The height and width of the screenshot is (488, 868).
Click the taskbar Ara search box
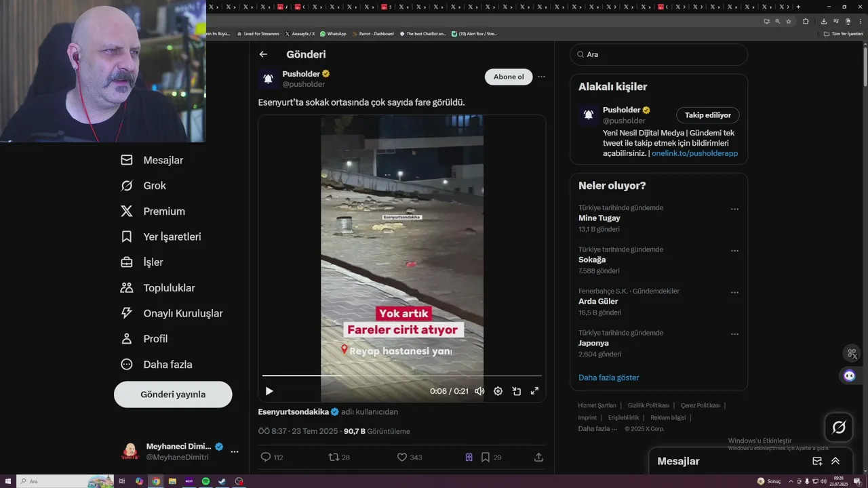tap(64, 481)
